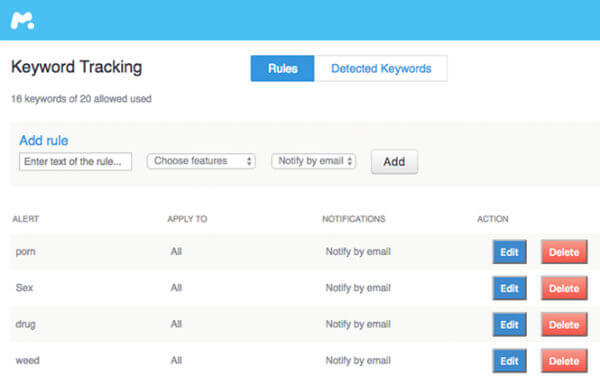Open the Detected Keywords tab

[x=381, y=68]
